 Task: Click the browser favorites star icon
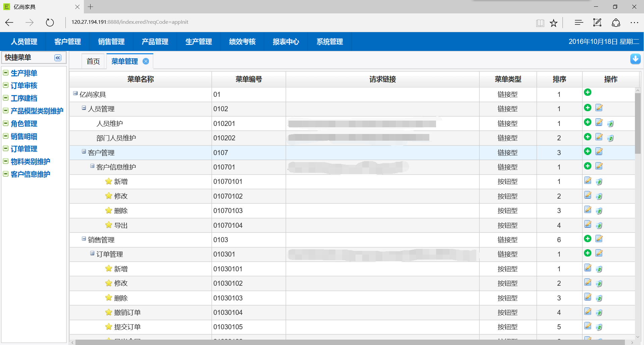tap(553, 23)
